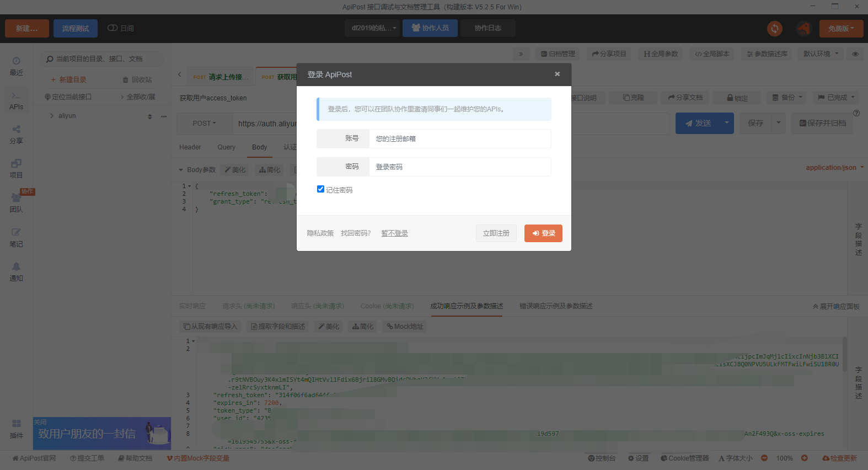Switch to 成功响应示例及参数描述 tab

(467, 306)
